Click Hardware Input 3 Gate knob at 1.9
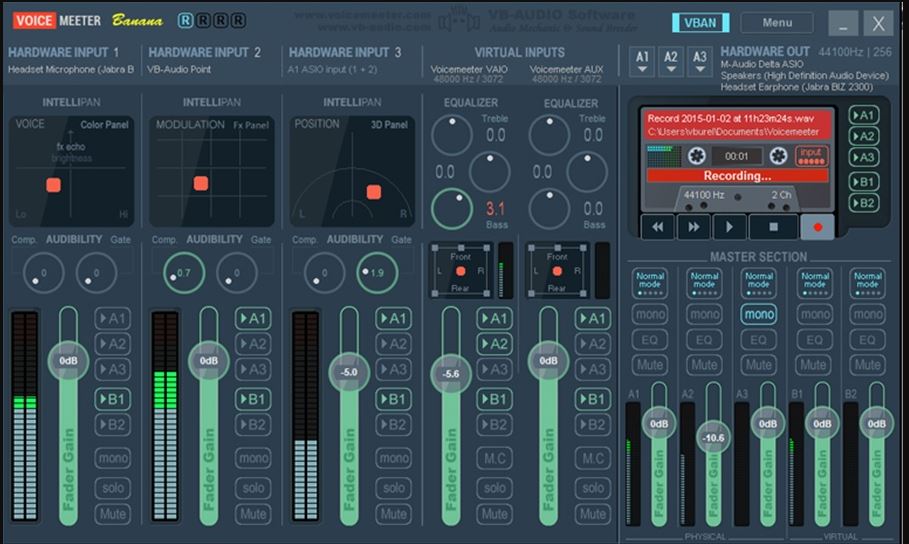909x544 pixels. [377, 273]
